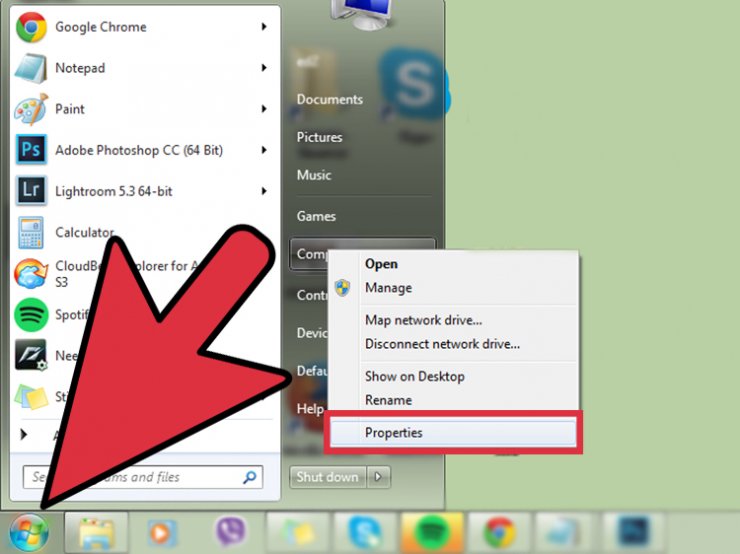Open Viber from the taskbar
Screen dimensions: 740x554
[x=231, y=531]
